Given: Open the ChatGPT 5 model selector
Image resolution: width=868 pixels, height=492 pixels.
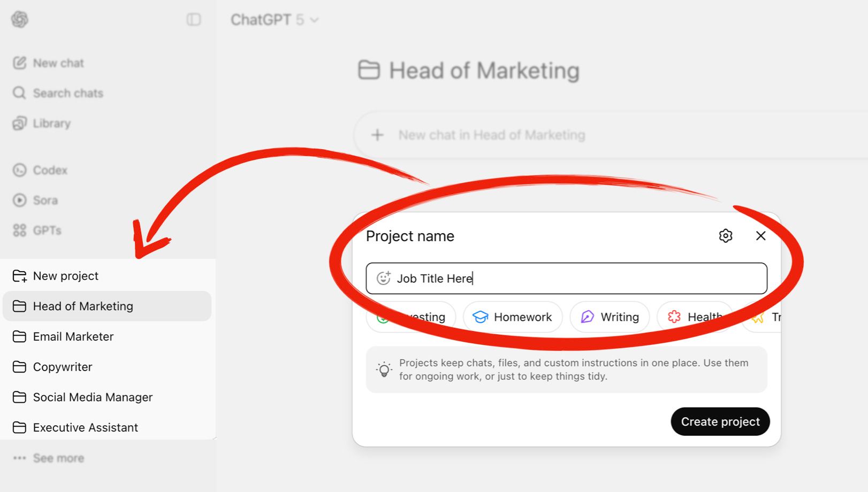Looking at the screenshot, I should tap(275, 20).
